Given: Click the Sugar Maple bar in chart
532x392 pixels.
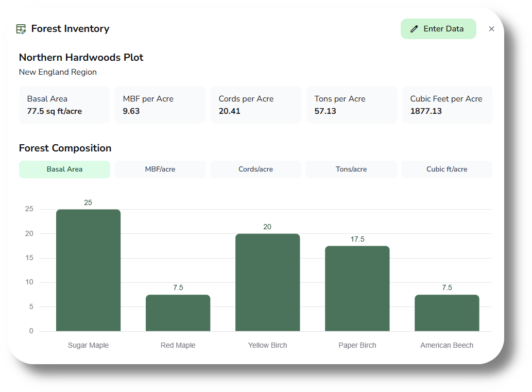Looking at the screenshot, I should (x=88, y=270).
